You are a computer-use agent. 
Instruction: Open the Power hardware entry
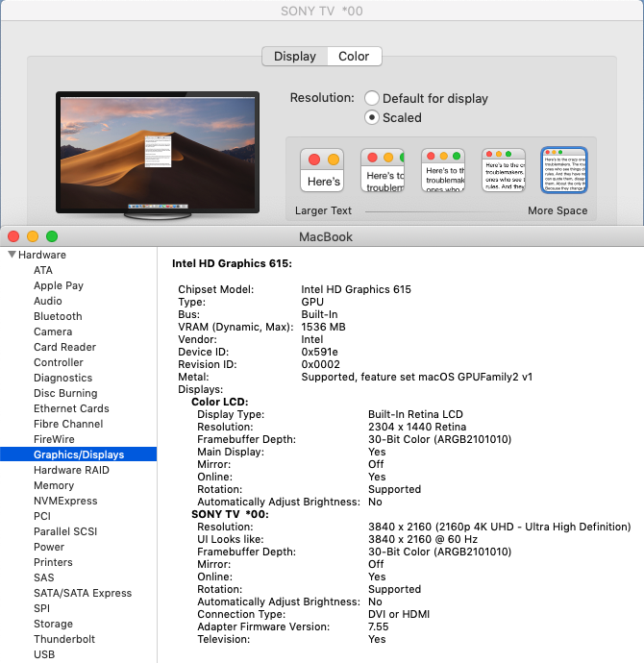click(x=49, y=547)
